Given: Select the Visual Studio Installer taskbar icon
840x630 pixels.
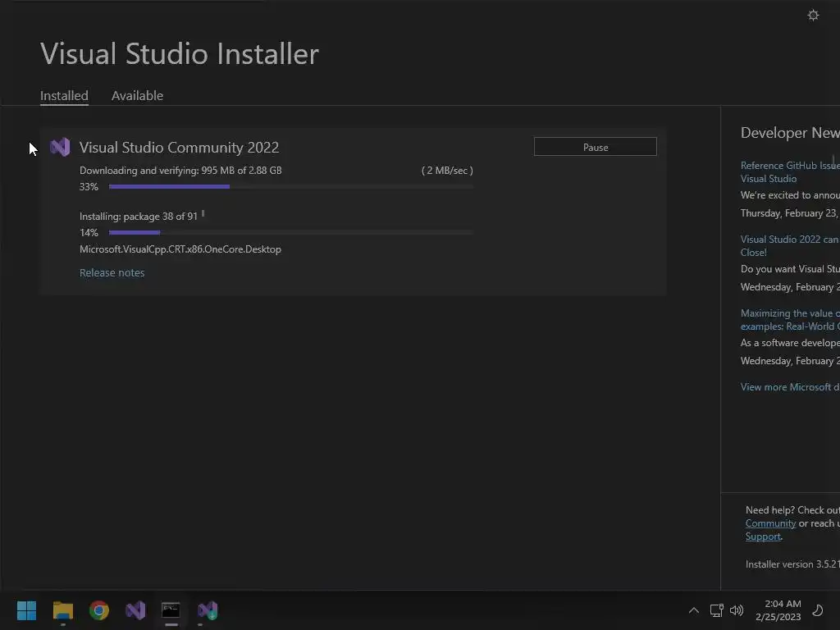Looking at the screenshot, I should [208, 610].
